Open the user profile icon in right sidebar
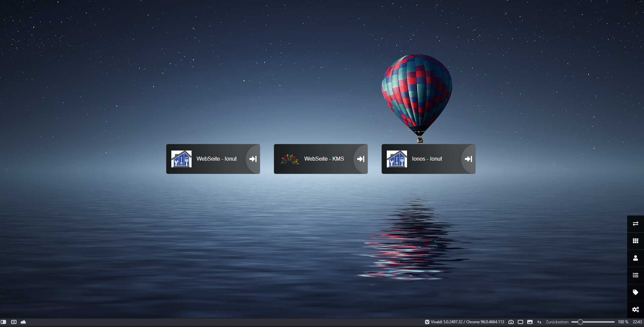The image size is (644, 327). (x=636, y=258)
